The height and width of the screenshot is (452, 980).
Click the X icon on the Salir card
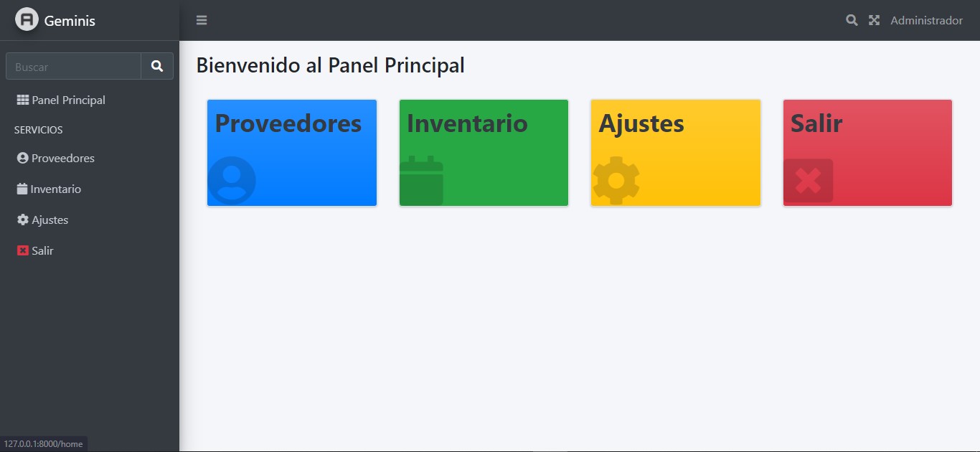pos(808,180)
